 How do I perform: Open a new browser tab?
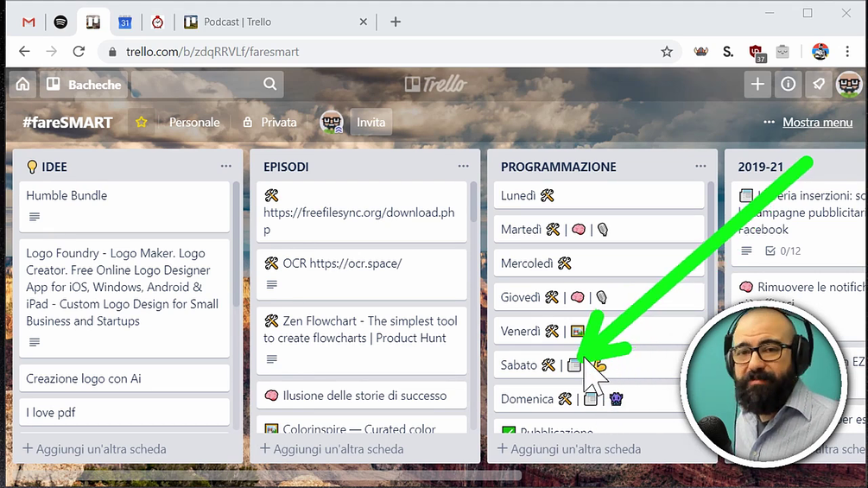[x=396, y=22]
